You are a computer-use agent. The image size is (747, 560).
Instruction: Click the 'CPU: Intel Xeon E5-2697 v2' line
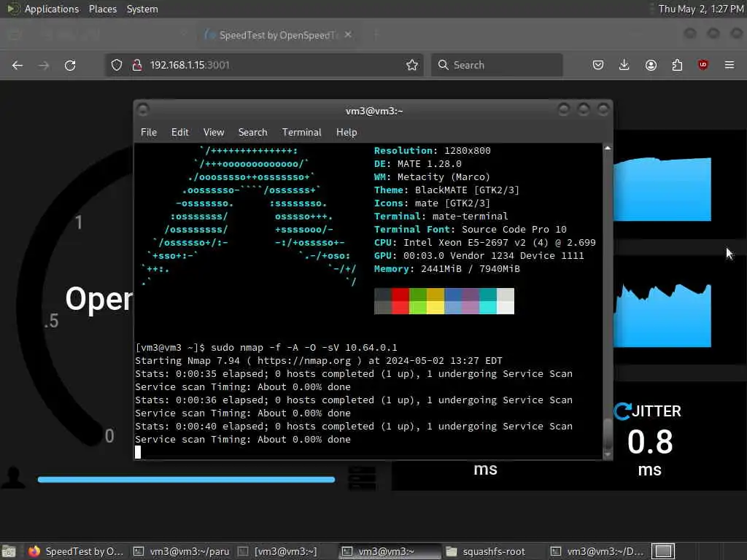[x=485, y=243]
